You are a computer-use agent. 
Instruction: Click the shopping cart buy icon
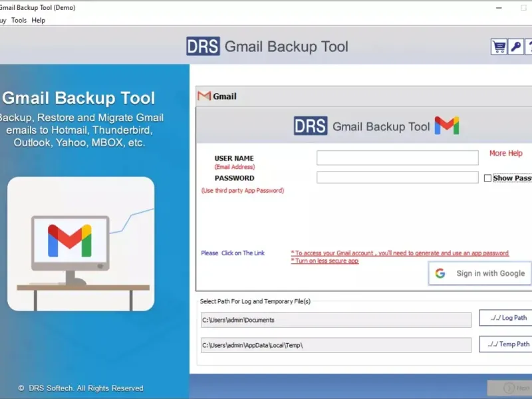point(499,47)
